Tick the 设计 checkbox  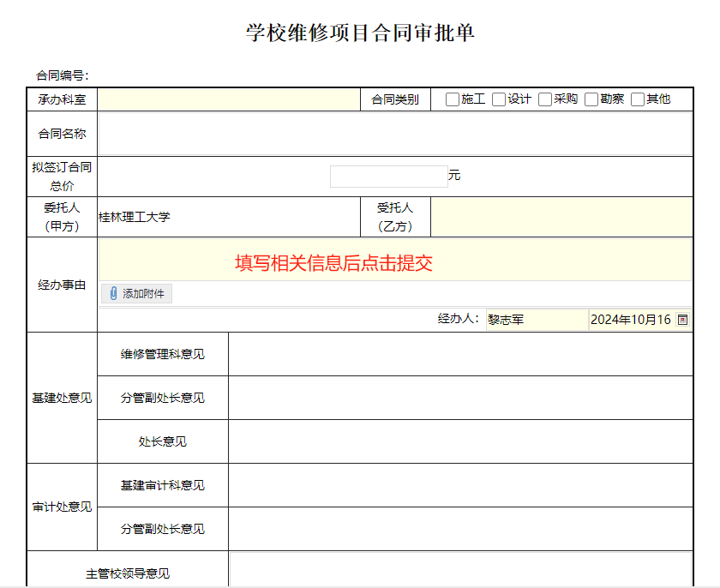(499, 99)
